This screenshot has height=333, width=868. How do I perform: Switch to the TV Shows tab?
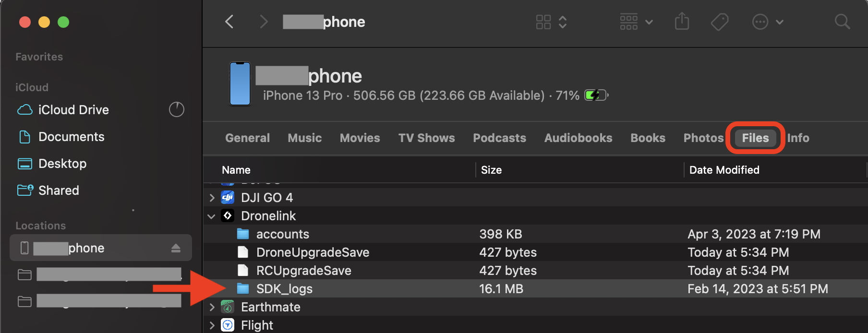click(427, 138)
